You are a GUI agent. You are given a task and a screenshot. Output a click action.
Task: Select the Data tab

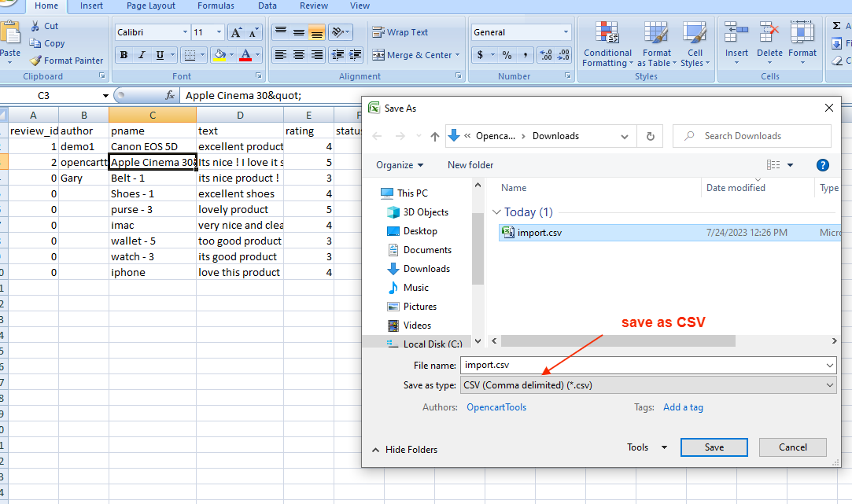click(x=267, y=6)
